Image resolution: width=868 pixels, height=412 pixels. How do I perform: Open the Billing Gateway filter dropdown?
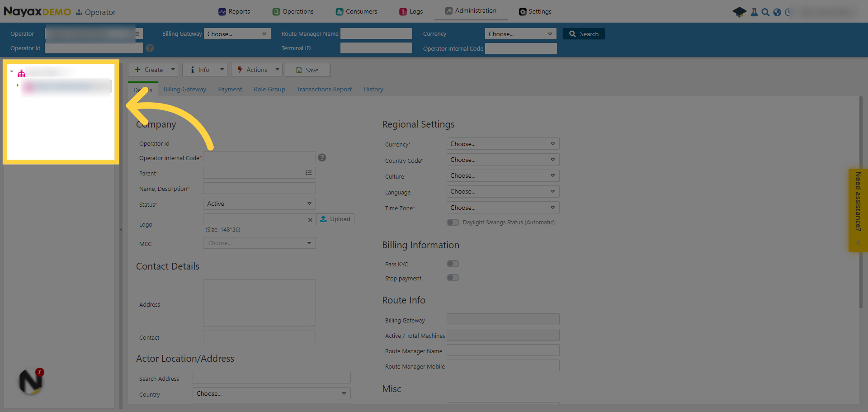[237, 34]
